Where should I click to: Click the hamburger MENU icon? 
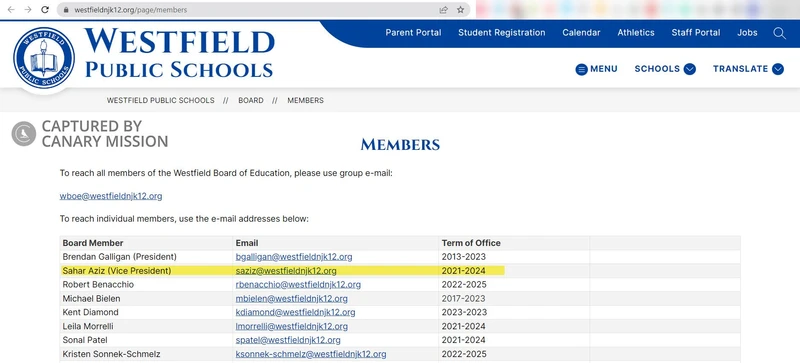[581, 69]
